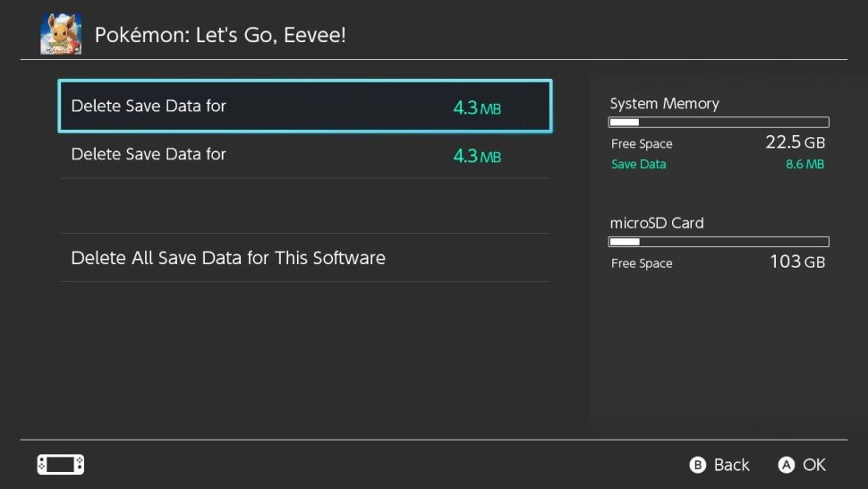
Task: Click the 4.3 MB value in unhighlighted row
Action: pyautogui.click(x=477, y=156)
